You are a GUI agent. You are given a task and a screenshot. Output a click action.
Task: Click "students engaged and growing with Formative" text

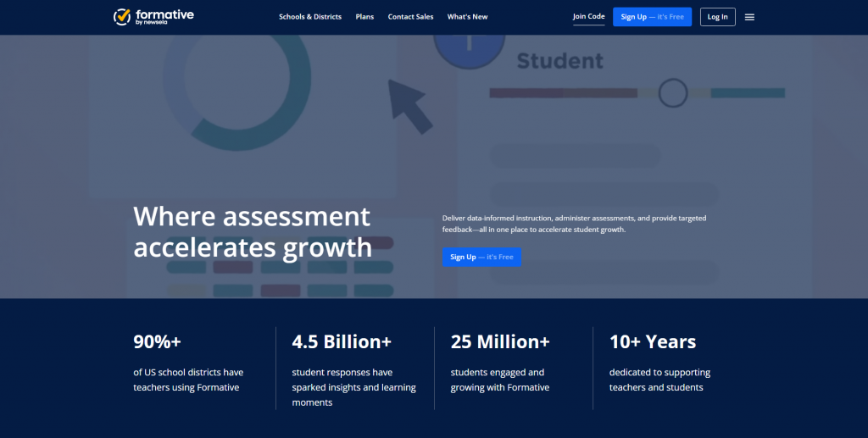point(500,380)
